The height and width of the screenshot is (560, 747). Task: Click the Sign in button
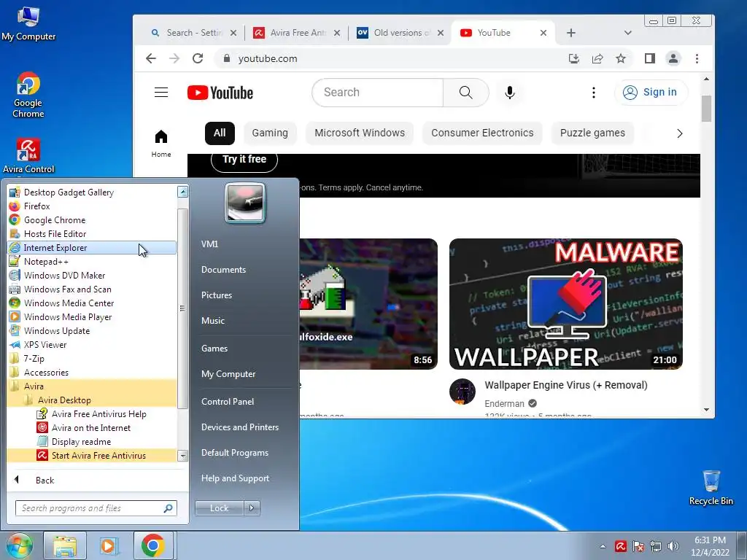coord(651,93)
